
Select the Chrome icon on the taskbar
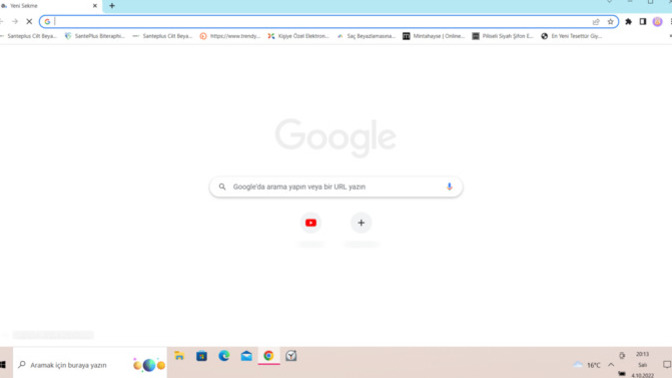(x=269, y=356)
